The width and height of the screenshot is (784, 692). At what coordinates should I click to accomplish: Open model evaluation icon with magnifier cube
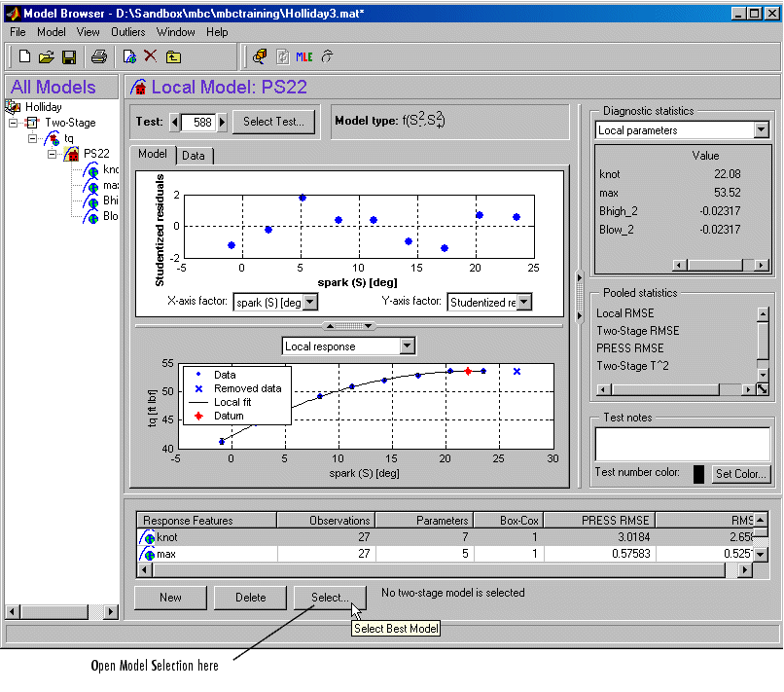pos(260,56)
